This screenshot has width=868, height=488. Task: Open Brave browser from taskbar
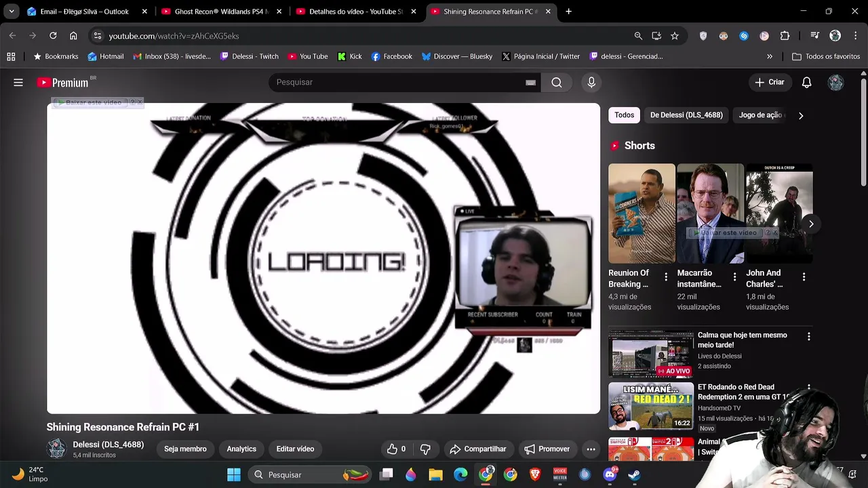pyautogui.click(x=535, y=474)
